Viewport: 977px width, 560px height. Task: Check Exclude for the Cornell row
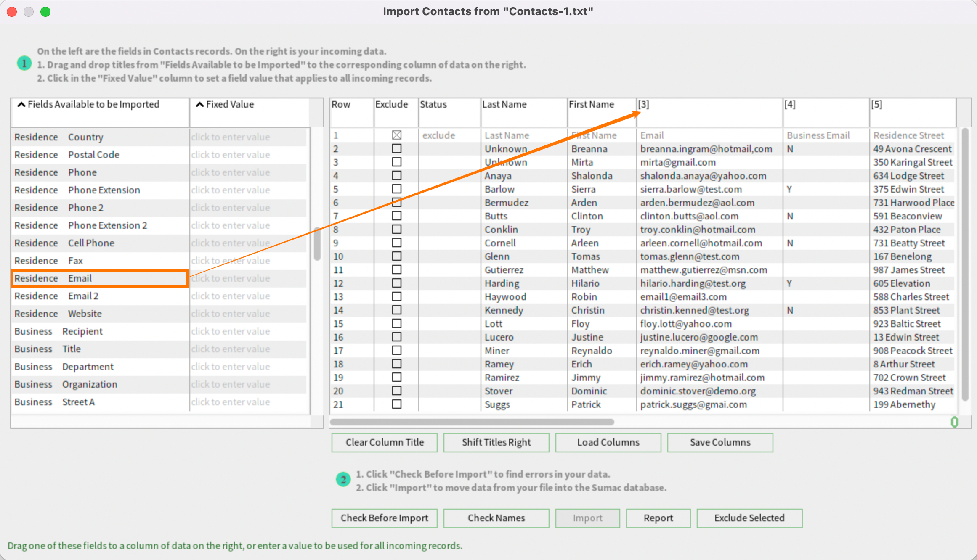pyautogui.click(x=396, y=243)
